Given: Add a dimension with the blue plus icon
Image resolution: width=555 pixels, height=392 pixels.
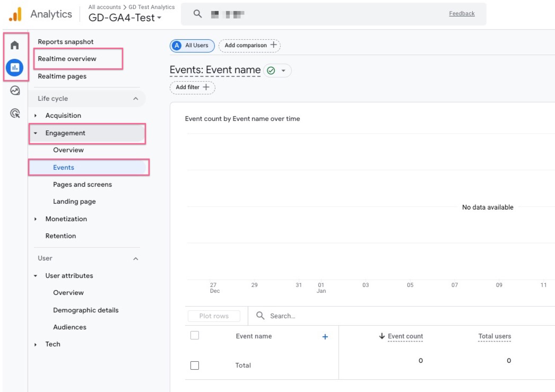Looking at the screenshot, I should pos(325,337).
